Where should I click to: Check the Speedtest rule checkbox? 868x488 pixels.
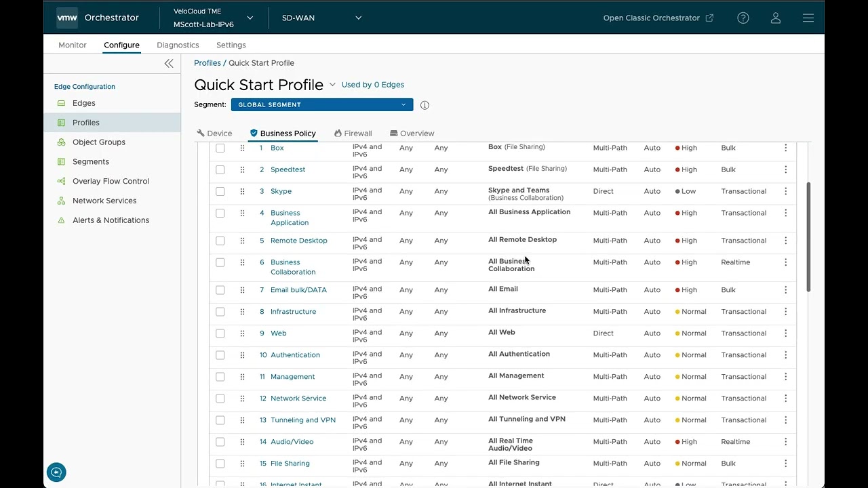[x=220, y=169]
